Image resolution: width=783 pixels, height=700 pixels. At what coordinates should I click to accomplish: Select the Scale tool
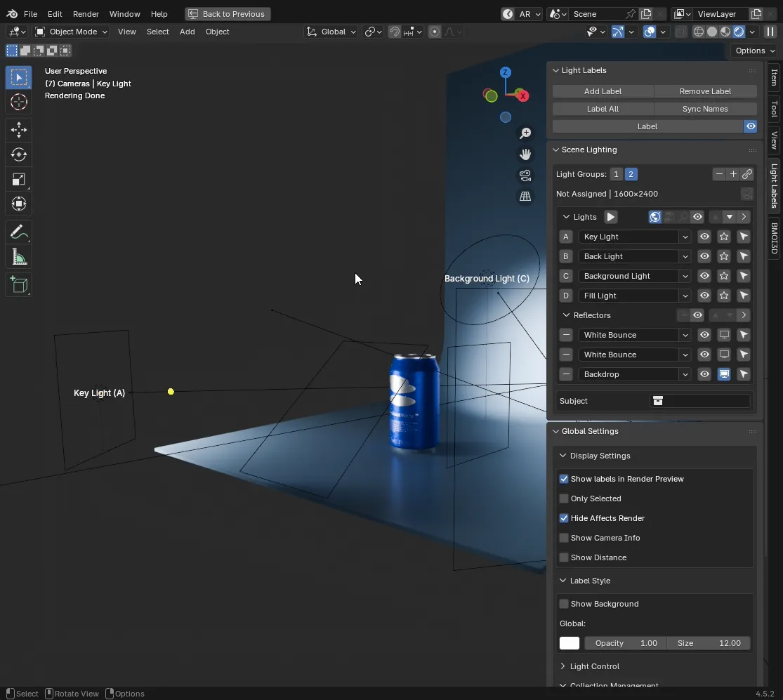(x=19, y=179)
